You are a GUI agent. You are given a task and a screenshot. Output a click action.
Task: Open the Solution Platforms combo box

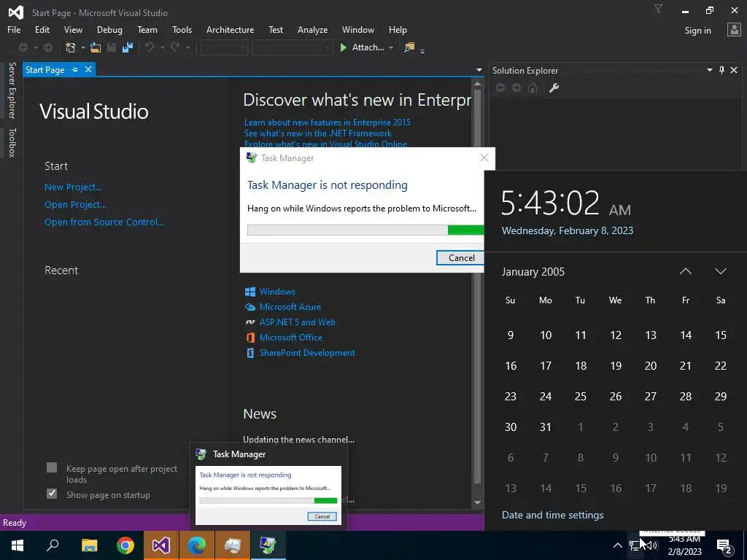tap(292, 47)
